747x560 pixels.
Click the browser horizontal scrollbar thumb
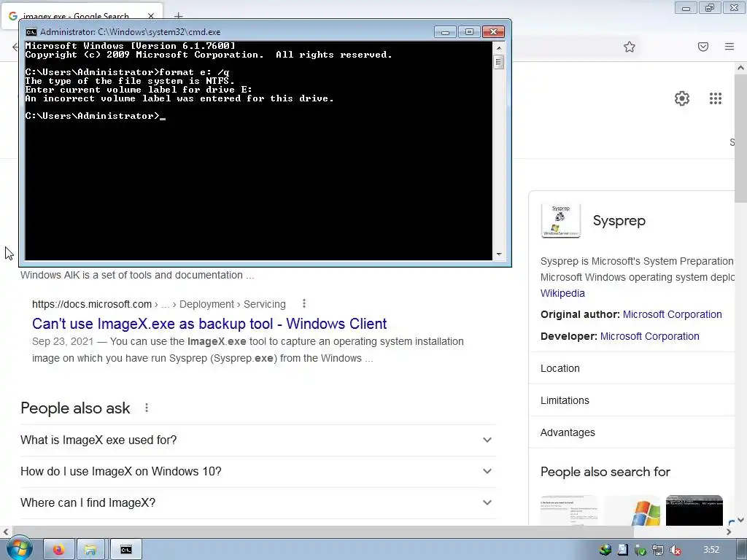[x=323, y=532]
